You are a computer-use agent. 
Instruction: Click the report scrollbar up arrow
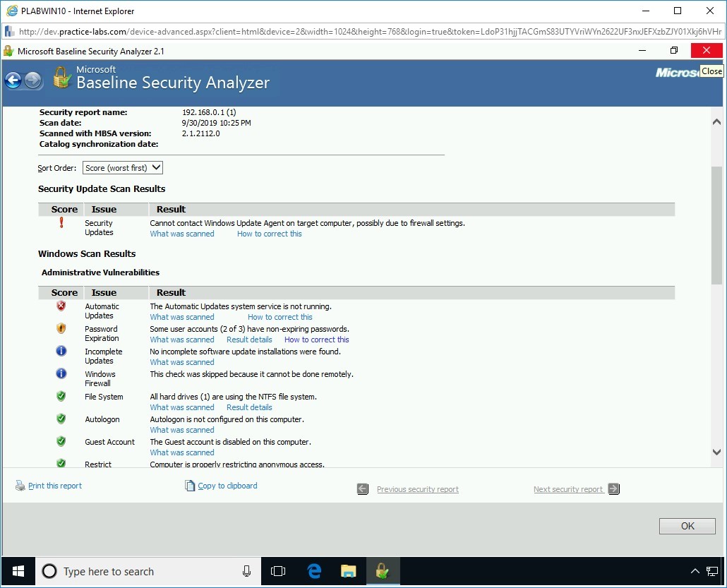(x=716, y=122)
